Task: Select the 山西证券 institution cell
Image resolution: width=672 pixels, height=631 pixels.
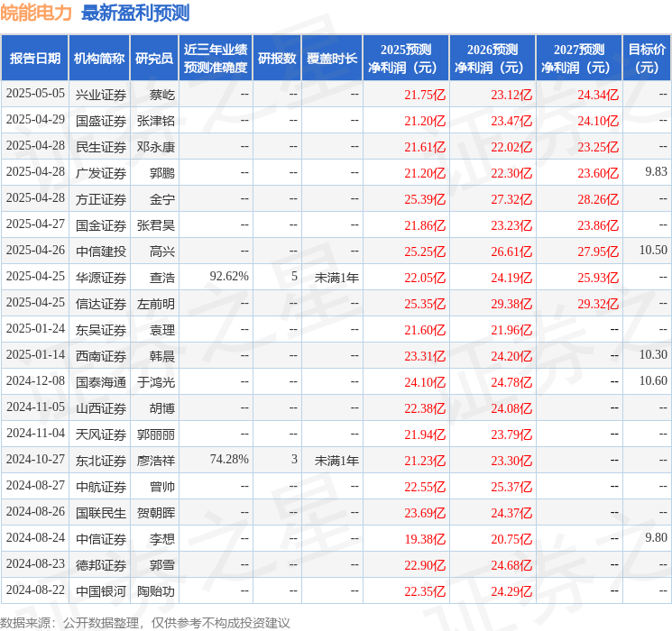Action: click(x=101, y=408)
